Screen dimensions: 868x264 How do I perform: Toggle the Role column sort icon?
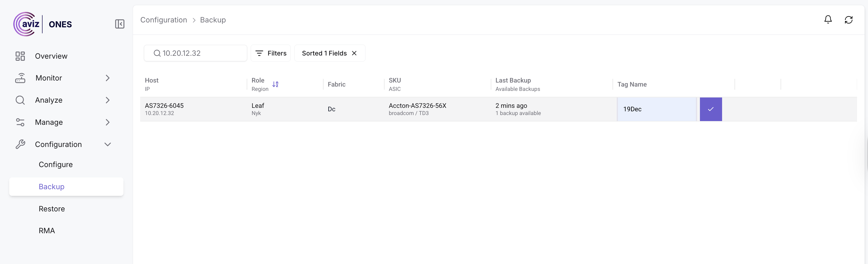pyautogui.click(x=275, y=84)
